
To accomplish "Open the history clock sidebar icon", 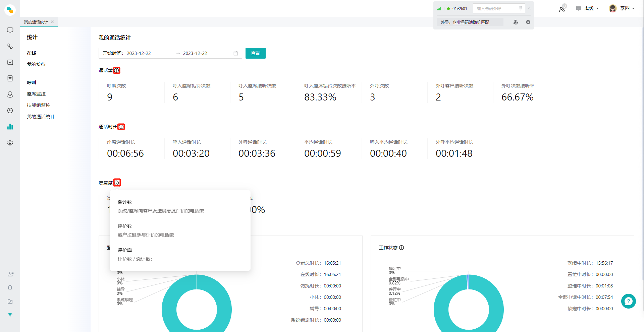I will point(10,111).
